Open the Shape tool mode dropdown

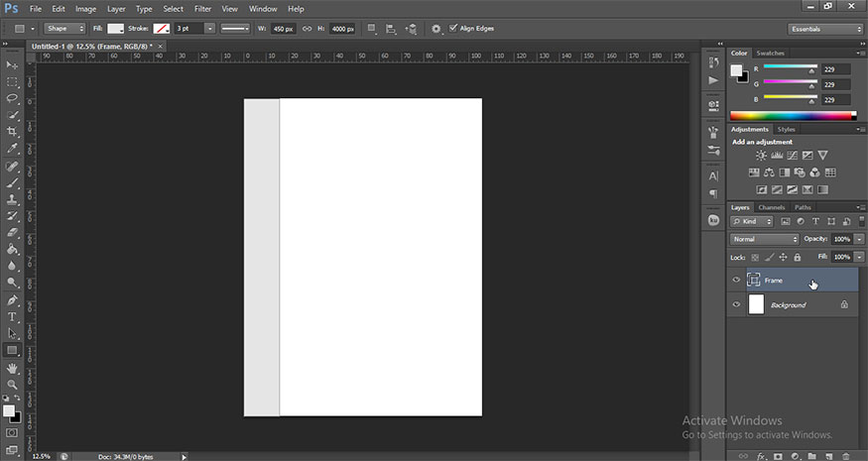coord(64,29)
